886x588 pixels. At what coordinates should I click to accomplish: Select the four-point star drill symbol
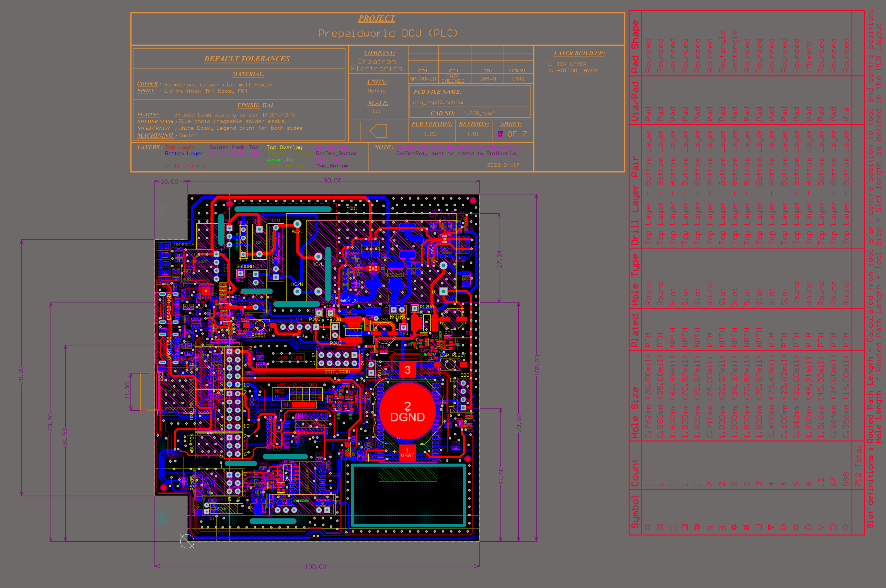tap(648, 527)
